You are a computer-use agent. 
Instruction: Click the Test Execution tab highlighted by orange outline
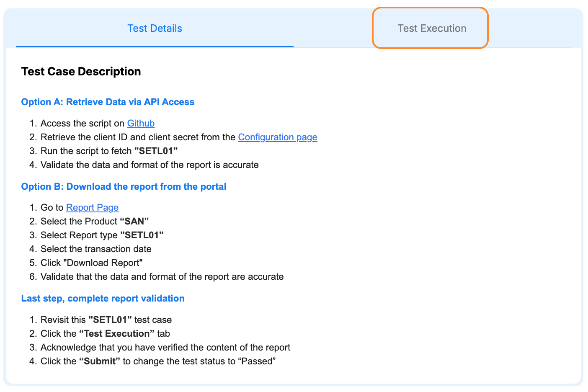point(431,28)
